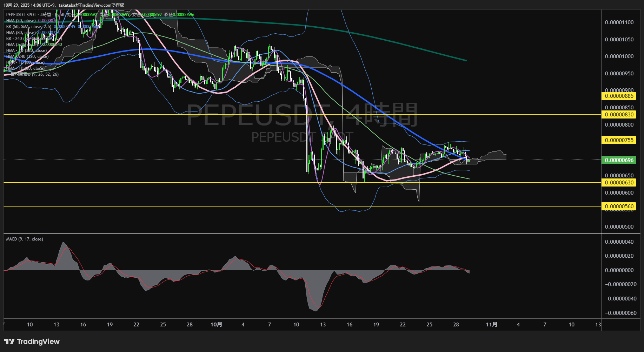Hide the BB (50, SMA, close, 2.5) indicator
Image resolution: width=644 pixels, height=352 pixels.
coord(28,26)
